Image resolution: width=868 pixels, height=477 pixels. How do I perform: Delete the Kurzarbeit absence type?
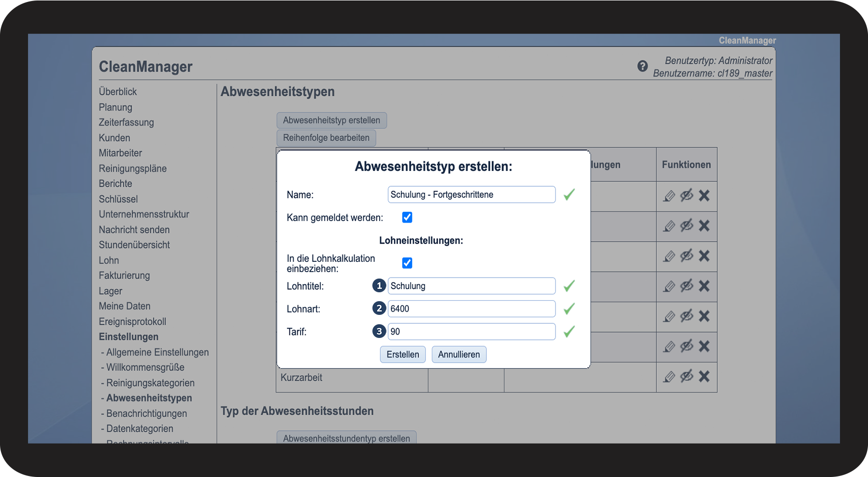click(x=704, y=377)
